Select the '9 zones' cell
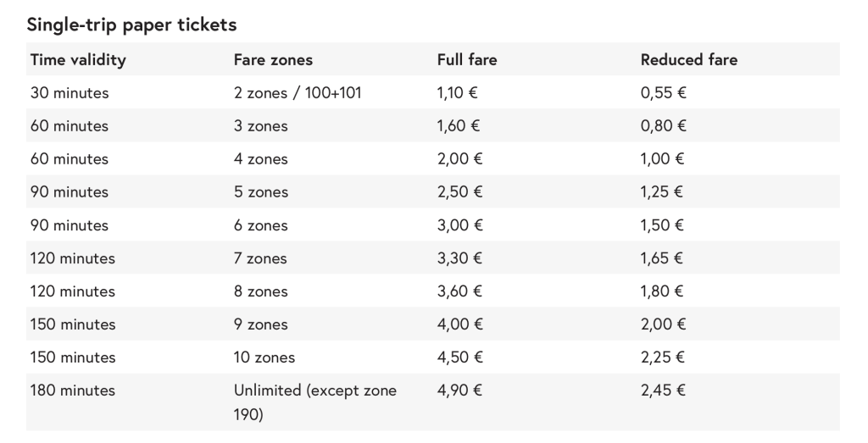This screenshot has height=443, width=868. 260,324
